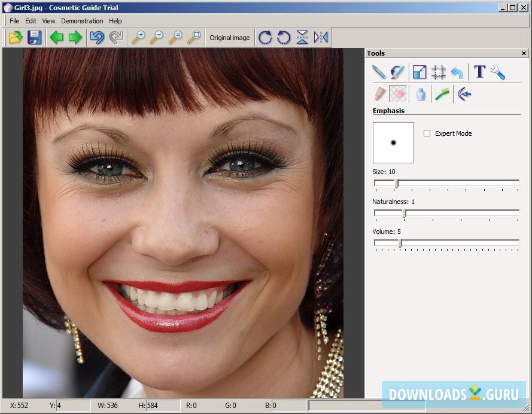Click the brush size preview box
Screen dimensions: 532x414
393,142
